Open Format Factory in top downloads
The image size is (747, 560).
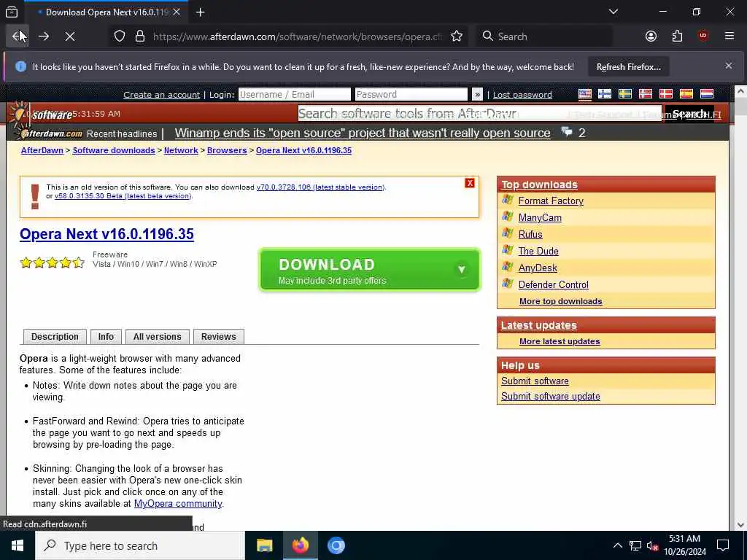pyautogui.click(x=551, y=201)
